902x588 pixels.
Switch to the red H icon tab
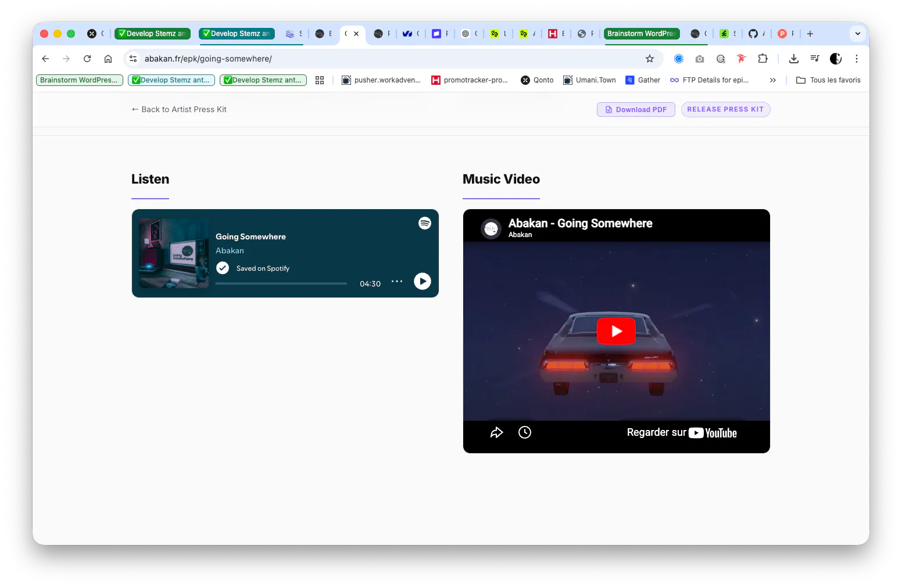click(x=556, y=34)
